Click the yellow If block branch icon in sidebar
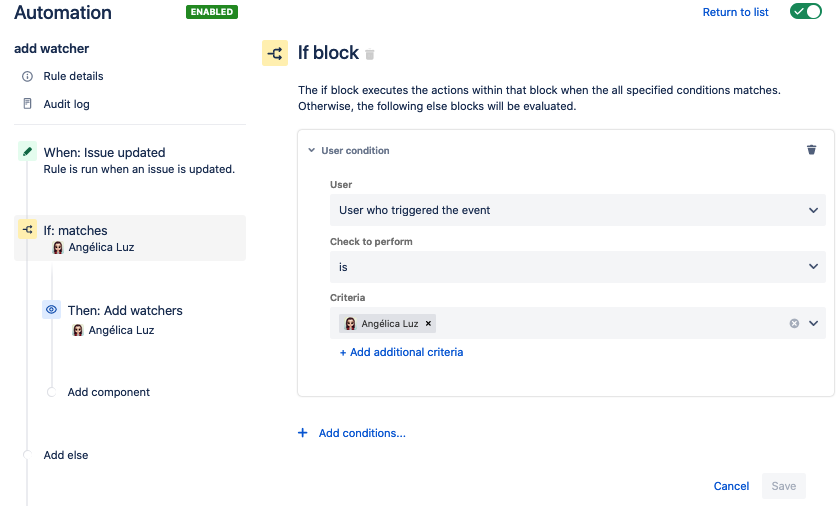Viewport: 837px width, 506px height. pyautogui.click(x=27, y=230)
